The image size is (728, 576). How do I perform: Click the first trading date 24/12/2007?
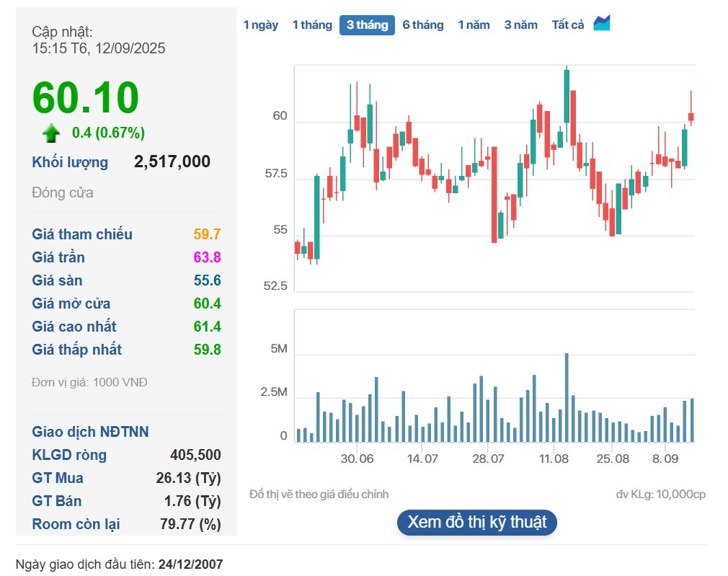click(x=190, y=563)
